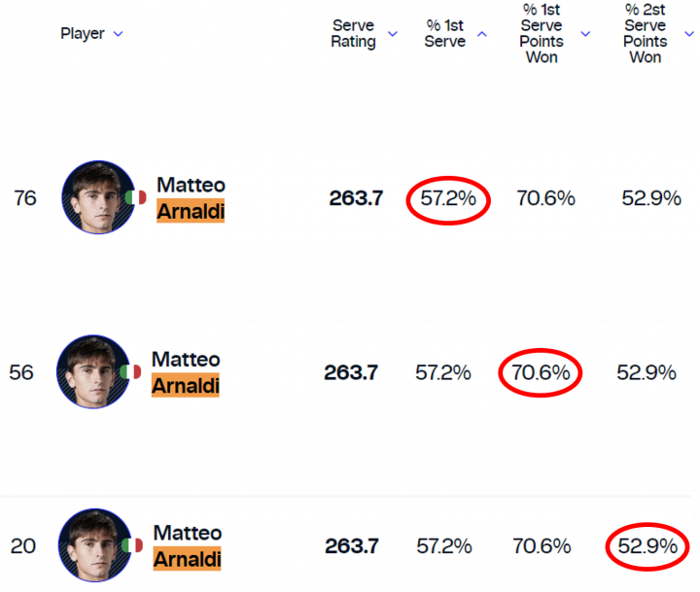The width and height of the screenshot is (700, 592).
Task: Open Matteo Arnaldi name link in rank 20 row
Action: pos(188,546)
